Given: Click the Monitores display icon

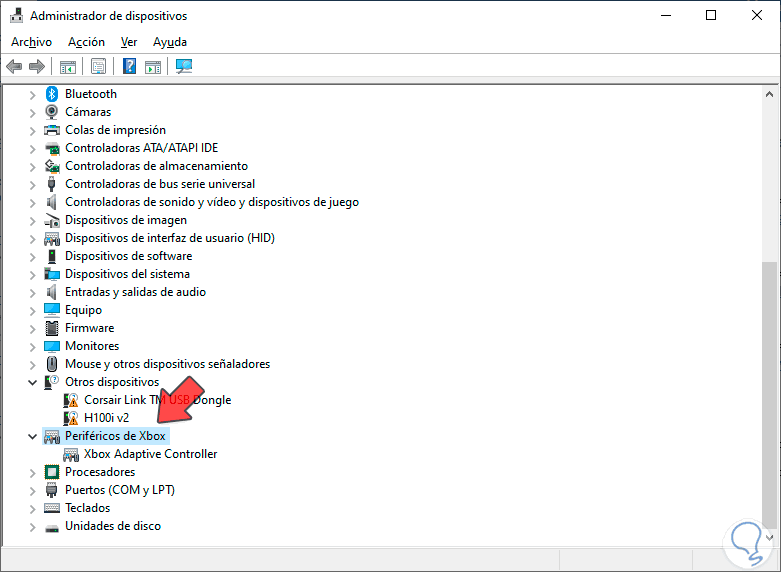Looking at the screenshot, I should [52, 346].
